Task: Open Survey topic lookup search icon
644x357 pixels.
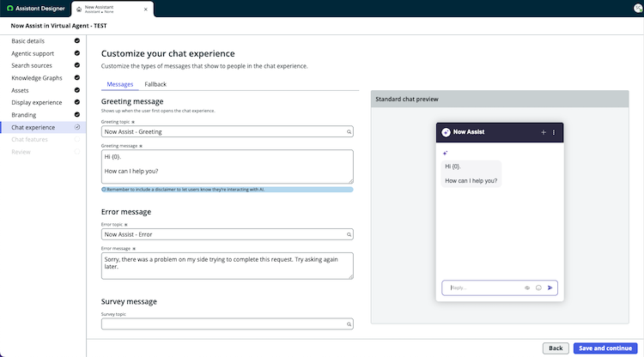Action: (349, 324)
